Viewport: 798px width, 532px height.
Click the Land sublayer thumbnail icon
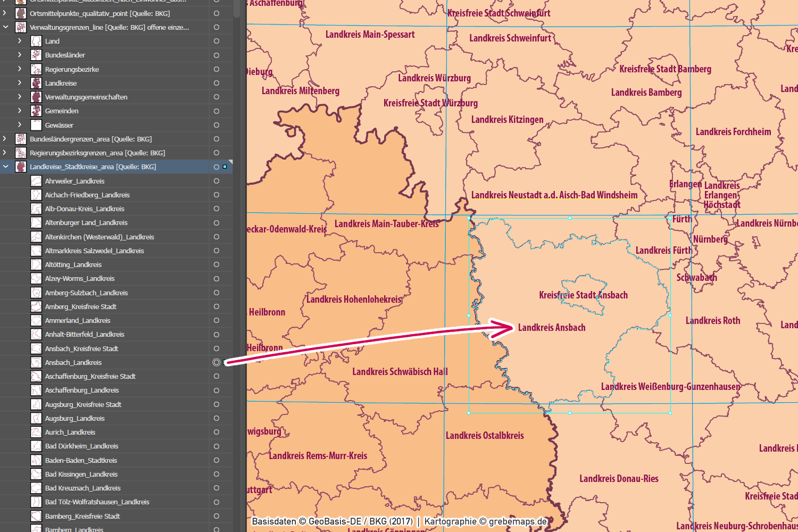[x=36, y=41]
